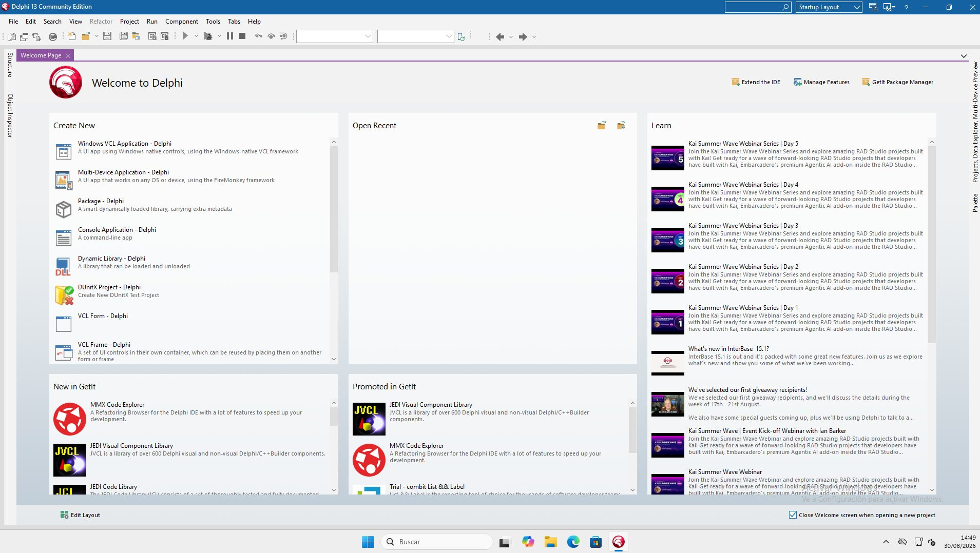The height and width of the screenshot is (553, 980).
Task: Open the File menu
Action: (x=13, y=22)
